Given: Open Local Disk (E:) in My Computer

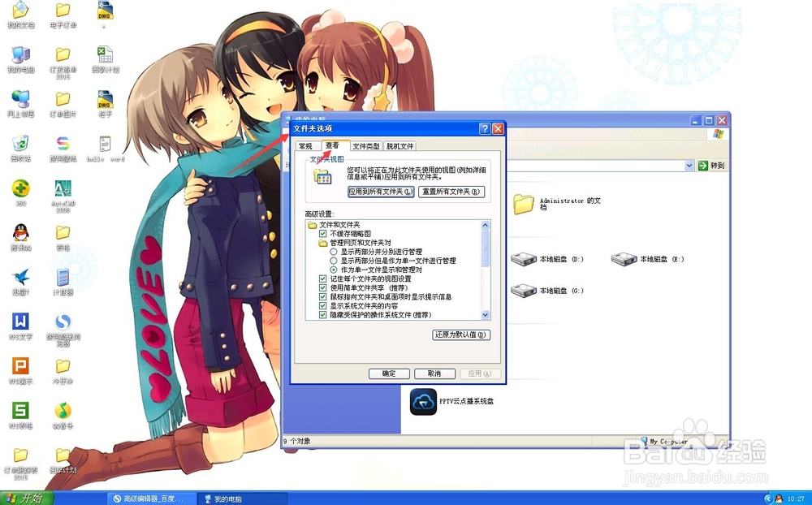Looking at the screenshot, I should 647,259.
